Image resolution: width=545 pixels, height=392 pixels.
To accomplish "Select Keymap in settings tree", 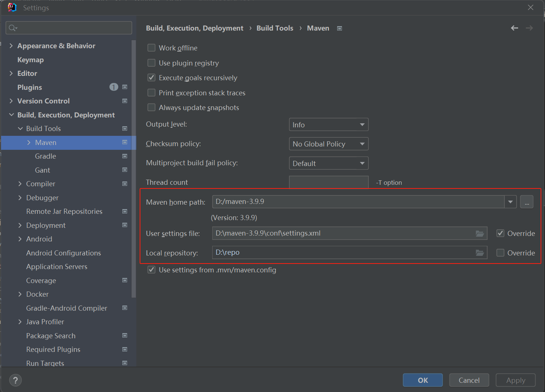I will pyautogui.click(x=31, y=60).
